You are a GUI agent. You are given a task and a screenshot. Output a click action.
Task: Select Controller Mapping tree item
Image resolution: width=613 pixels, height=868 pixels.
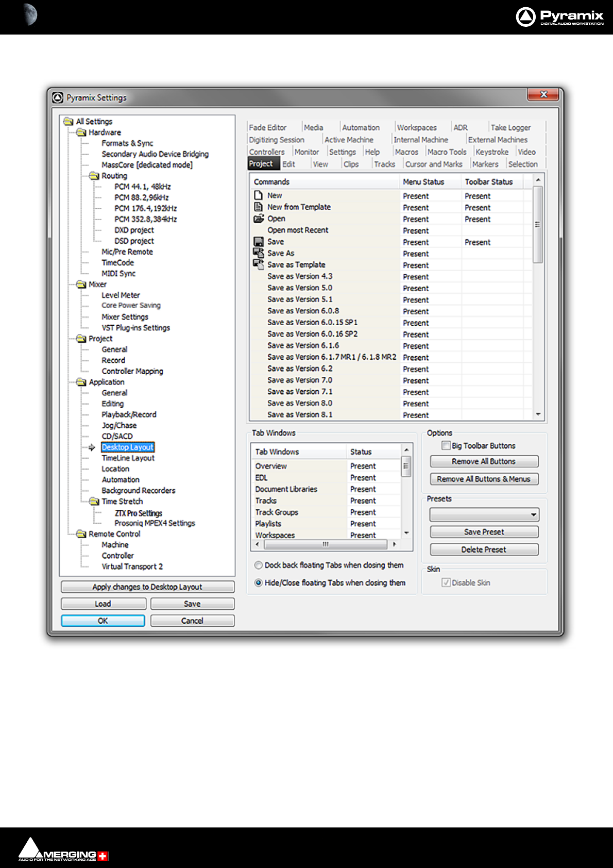point(132,371)
